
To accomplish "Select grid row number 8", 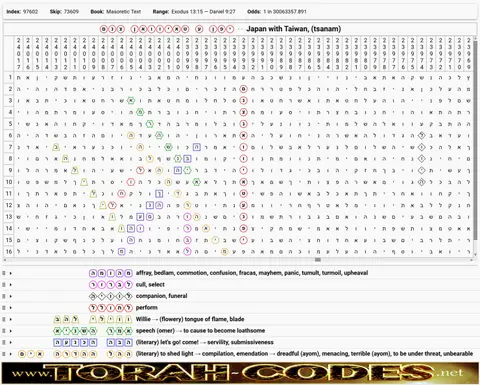I will tap(10, 159).
